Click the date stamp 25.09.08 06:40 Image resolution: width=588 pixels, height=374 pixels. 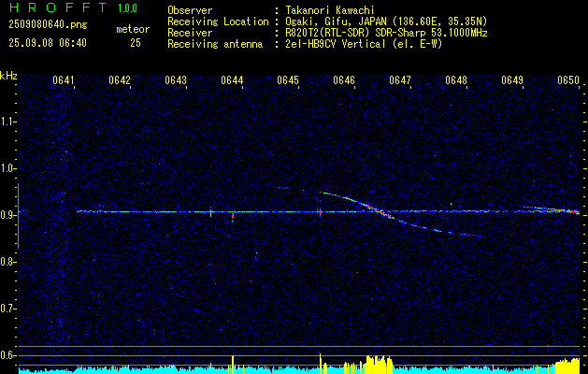48,43
